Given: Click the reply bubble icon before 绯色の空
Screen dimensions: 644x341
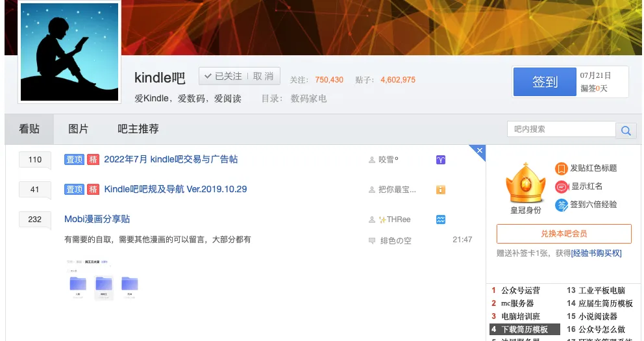Looking at the screenshot, I should (372, 241).
